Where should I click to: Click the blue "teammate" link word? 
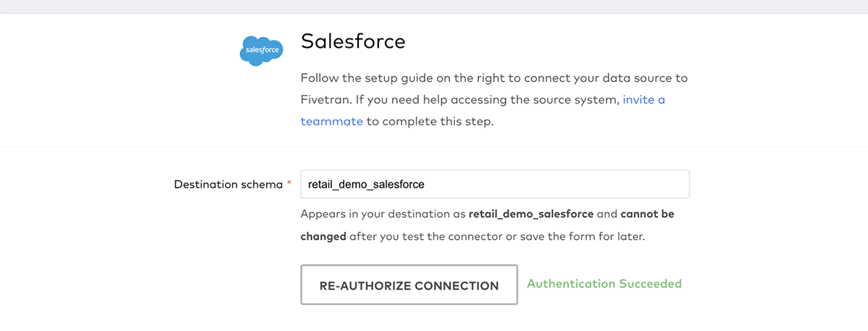(331, 121)
